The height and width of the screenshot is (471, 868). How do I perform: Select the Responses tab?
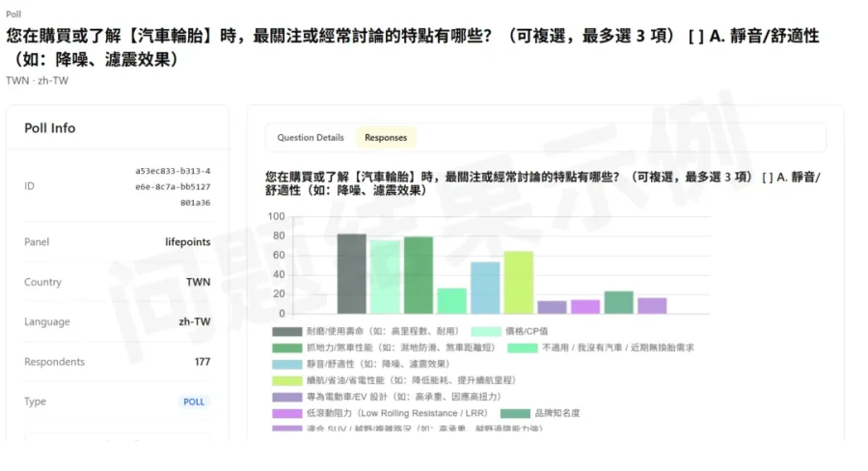click(385, 137)
